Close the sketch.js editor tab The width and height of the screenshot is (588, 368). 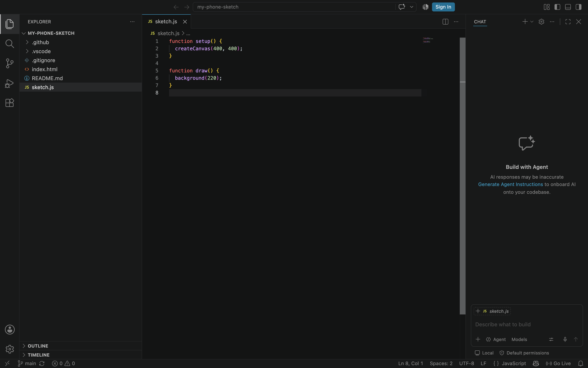point(185,22)
